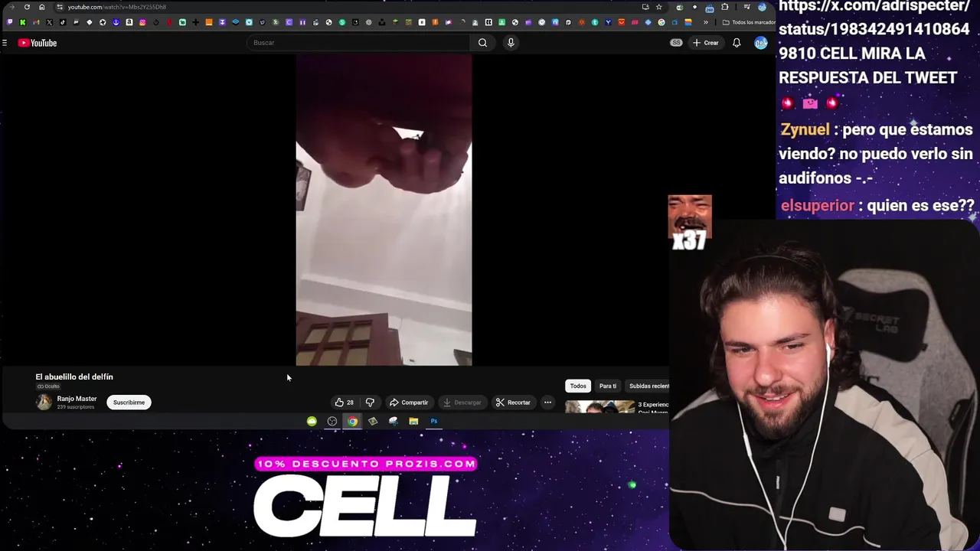
Task: Click the browser home icon
Action: click(x=42, y=7)
